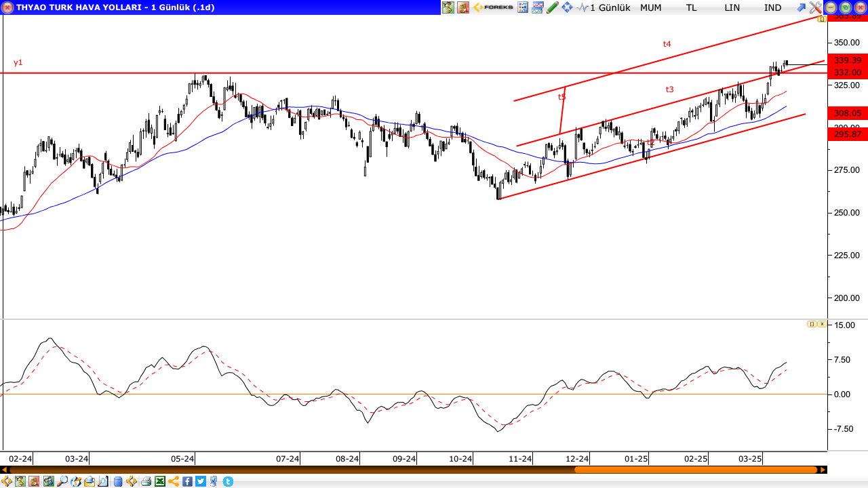Click the document preview magnifier icon
The height and width of the screenshot is (488, 868).
tap(103, 481)
